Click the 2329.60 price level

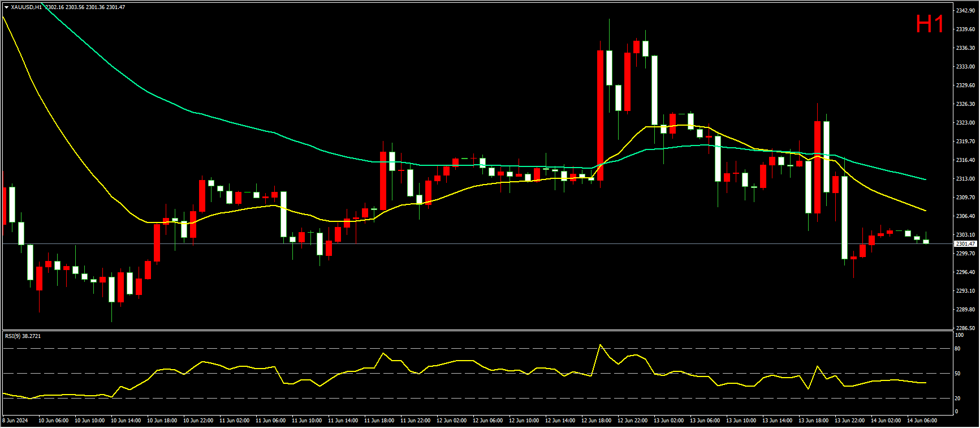coord(965,85)
